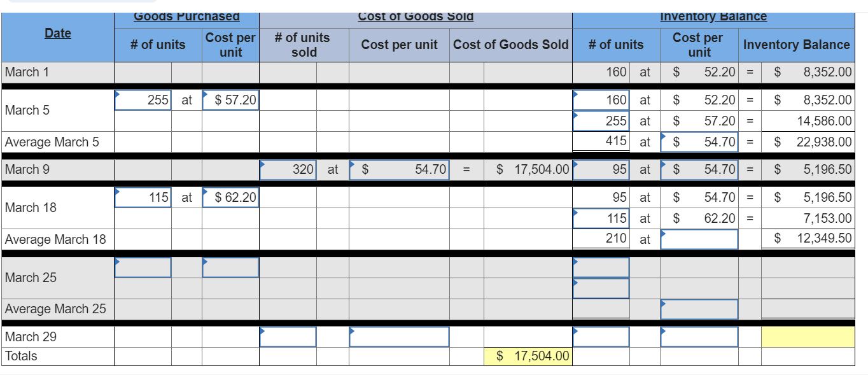Click the Average March 18 row label

[x=55, y=239]
